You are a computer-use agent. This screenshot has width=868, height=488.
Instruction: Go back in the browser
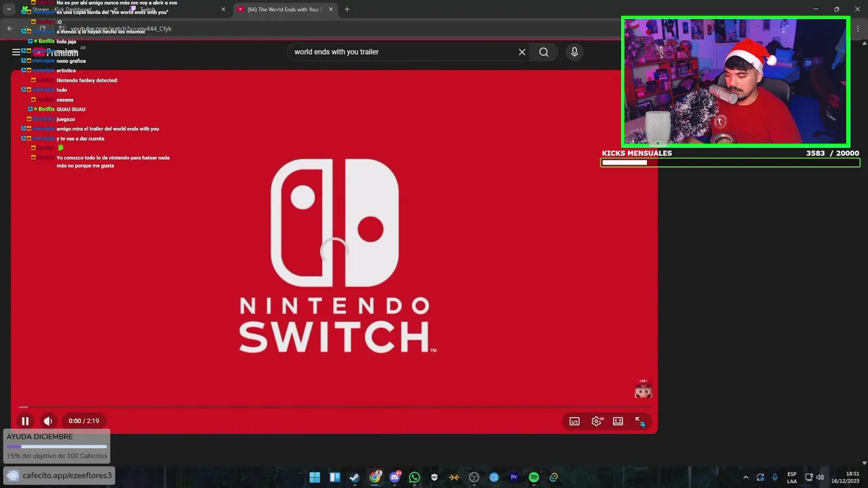coord(9,28)
